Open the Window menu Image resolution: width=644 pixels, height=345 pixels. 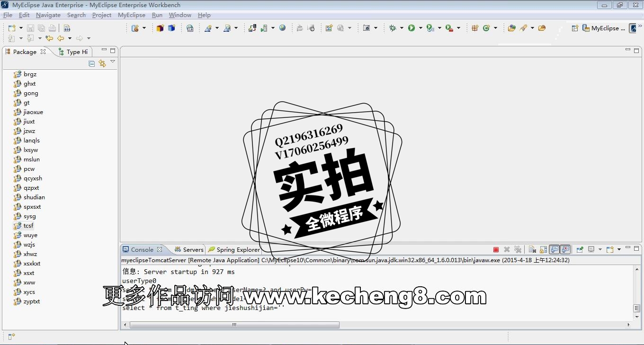tap(180, 15)
